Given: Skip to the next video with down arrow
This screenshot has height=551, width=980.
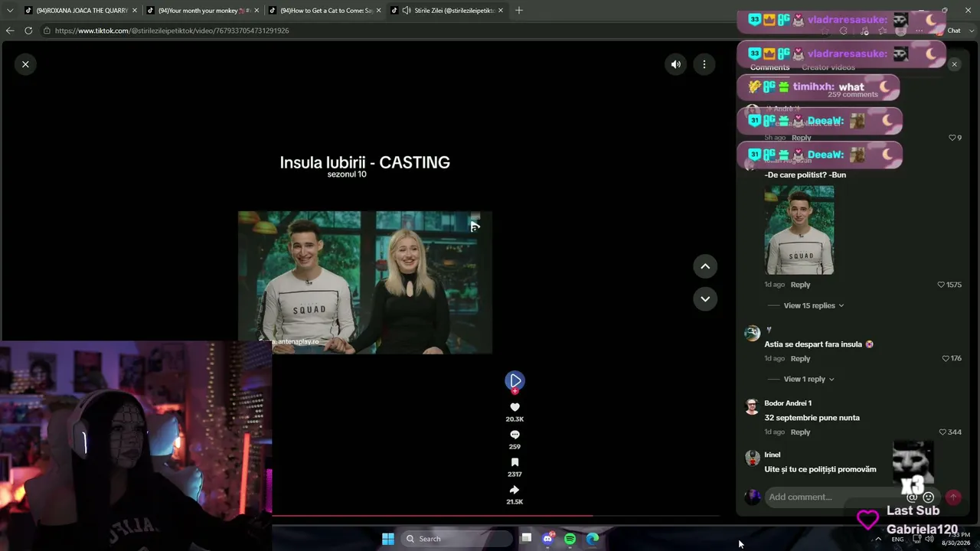Looking at the screenshot, I should 705,298.
